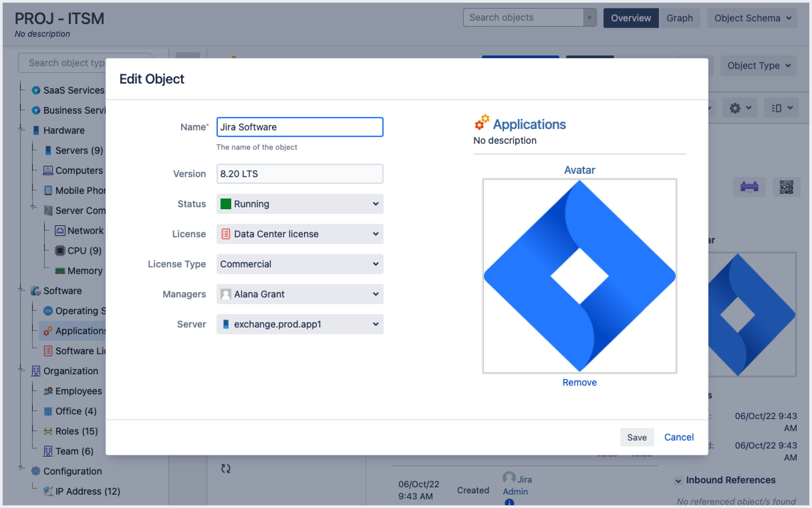Select Servers (9) in the tree
Screen dimensions: 812x508
point(79,150)
